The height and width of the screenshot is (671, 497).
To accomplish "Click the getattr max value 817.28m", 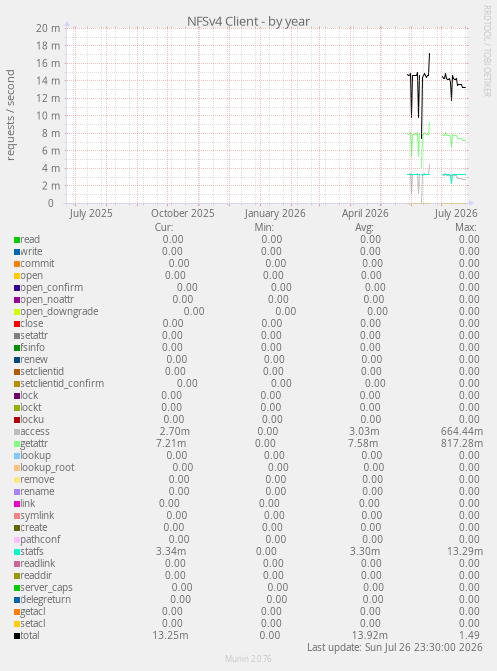I will point(462,443).
